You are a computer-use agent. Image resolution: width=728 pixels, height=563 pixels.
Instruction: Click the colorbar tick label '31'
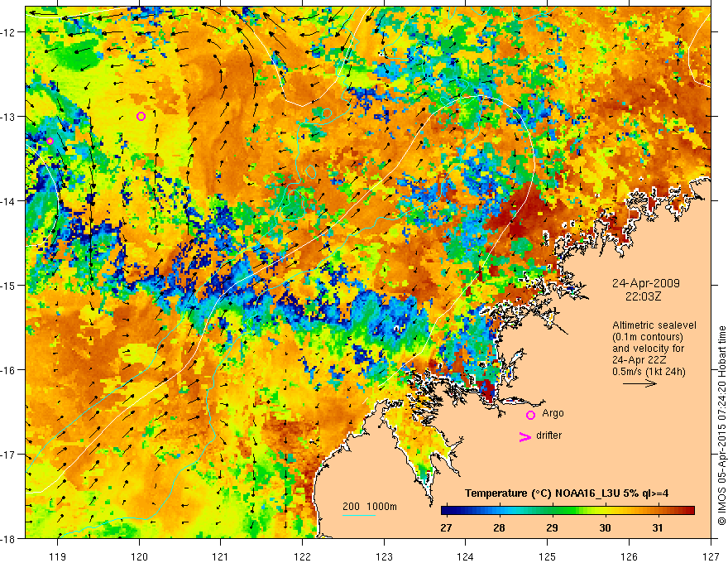click(x=658, y=528)
